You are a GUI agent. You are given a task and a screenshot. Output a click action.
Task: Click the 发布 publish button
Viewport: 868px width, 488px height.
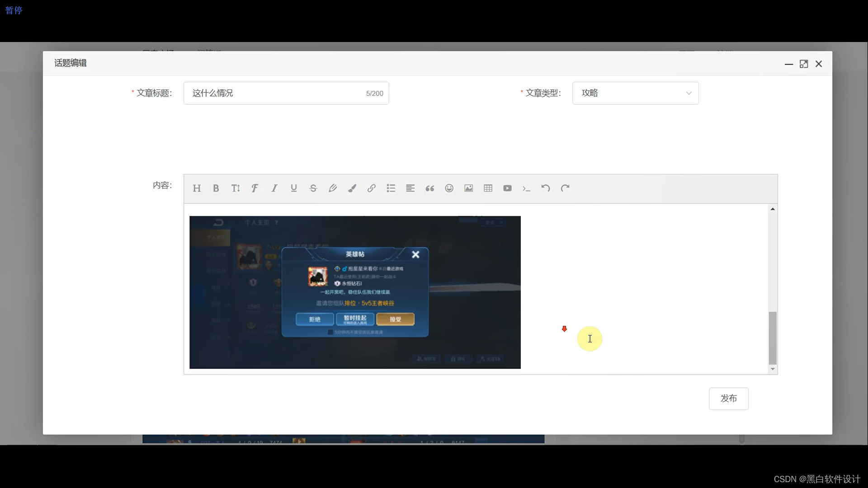(729, 399)
